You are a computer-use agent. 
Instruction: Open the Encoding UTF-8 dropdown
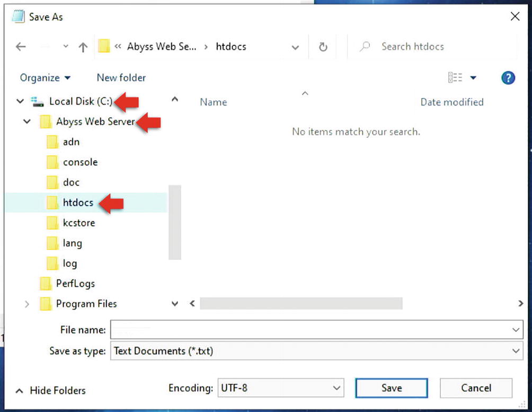(281, 388)
